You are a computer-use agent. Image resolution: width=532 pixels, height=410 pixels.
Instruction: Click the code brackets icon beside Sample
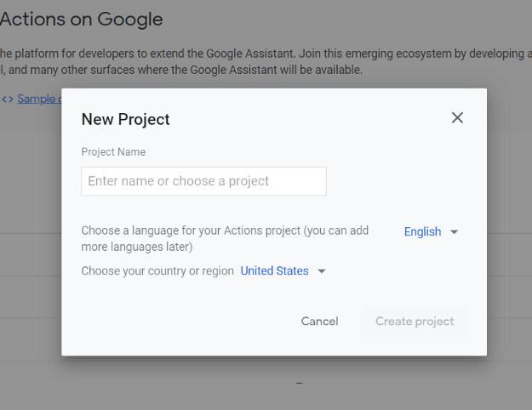(x=8, y=100)
